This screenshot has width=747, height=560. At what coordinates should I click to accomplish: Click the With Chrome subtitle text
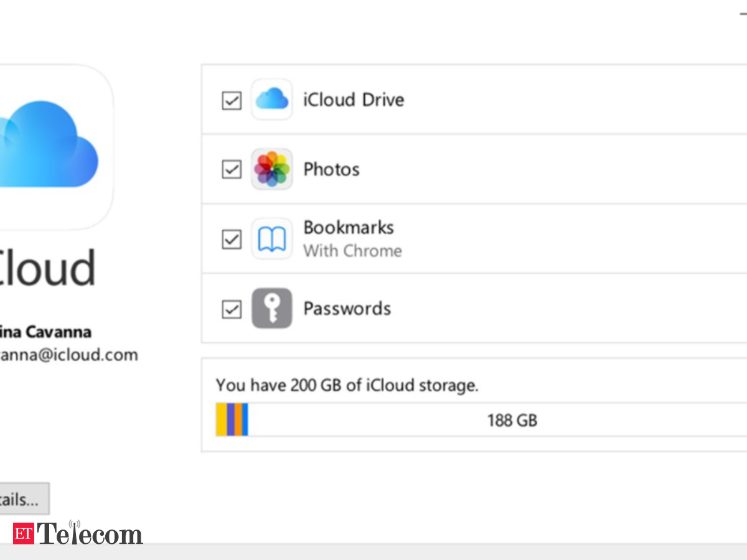tap(352, 251)
